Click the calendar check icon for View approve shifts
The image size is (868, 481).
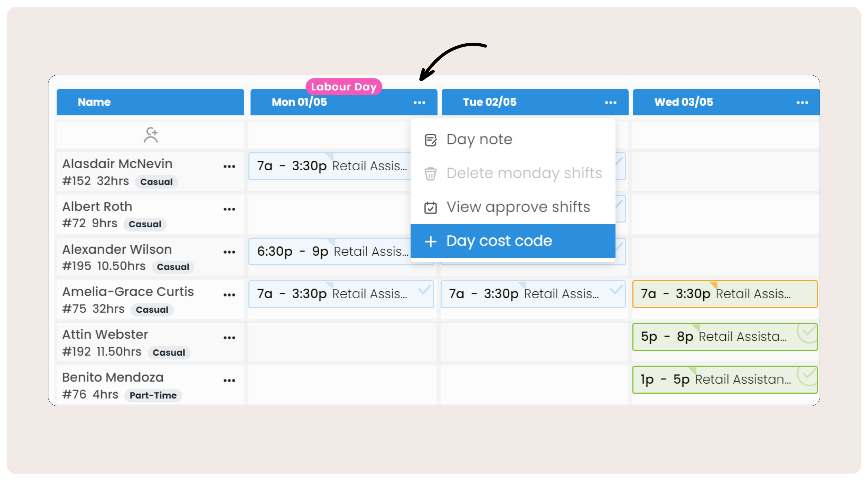point(430,208)
